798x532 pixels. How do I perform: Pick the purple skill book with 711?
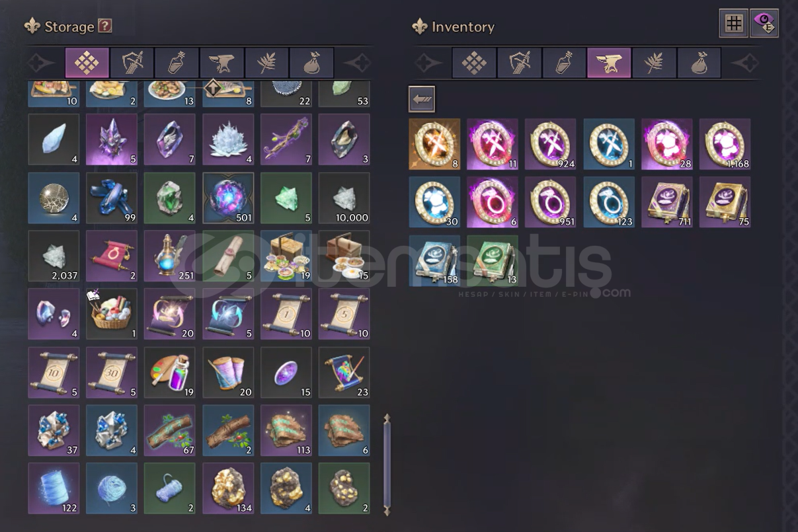click(x=667, y=202)
